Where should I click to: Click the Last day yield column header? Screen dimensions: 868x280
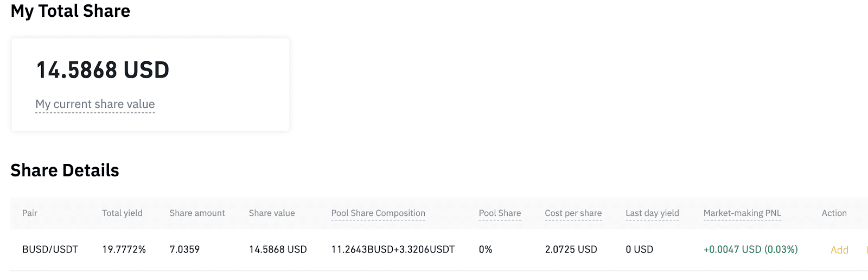[652, 213]
